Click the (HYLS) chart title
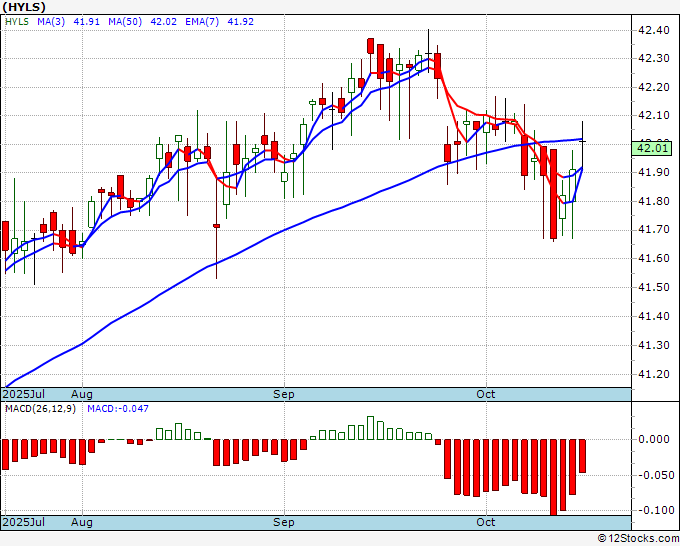Image resolution: width=680 pixels, height=546 pixels. (x=23, y=7)
